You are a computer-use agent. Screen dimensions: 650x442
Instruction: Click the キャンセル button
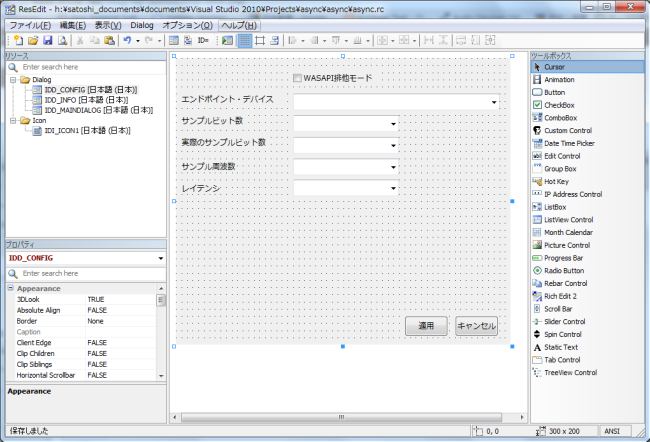[x=476, y=326]
